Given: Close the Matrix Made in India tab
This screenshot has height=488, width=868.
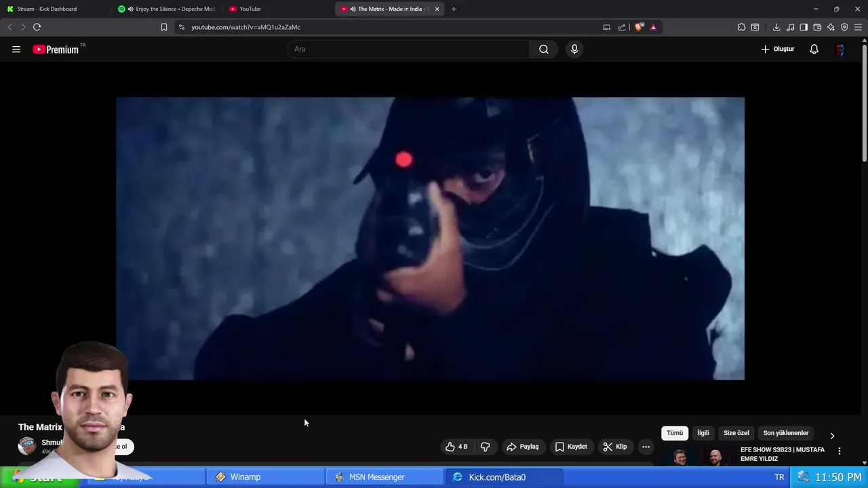Looking at the screenshot, I should (x=437, y=9).
